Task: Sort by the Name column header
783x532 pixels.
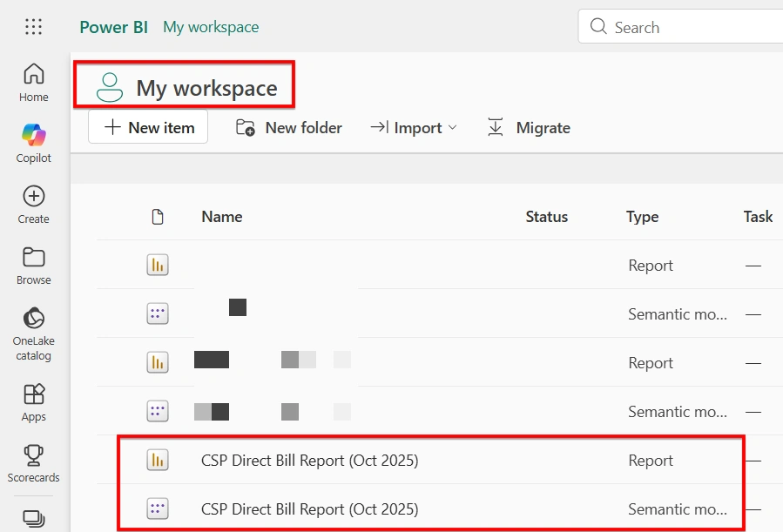Action: coord(222,217)
